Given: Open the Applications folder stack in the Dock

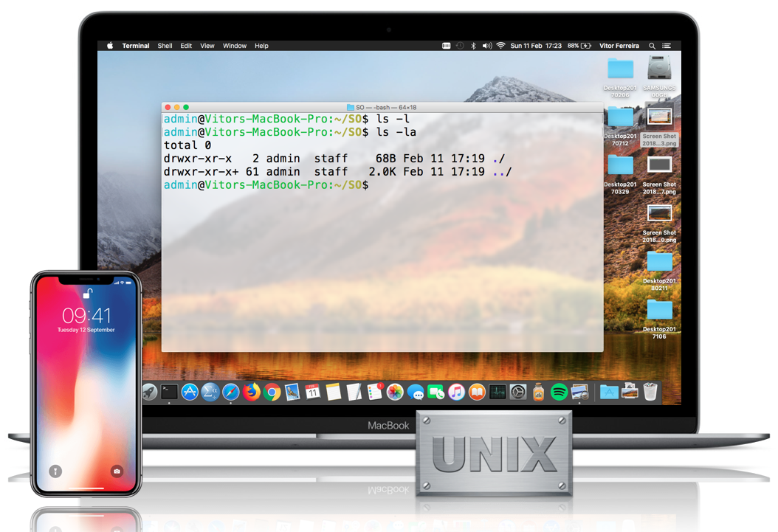Looking at the screenshot, I should [609, 393].
